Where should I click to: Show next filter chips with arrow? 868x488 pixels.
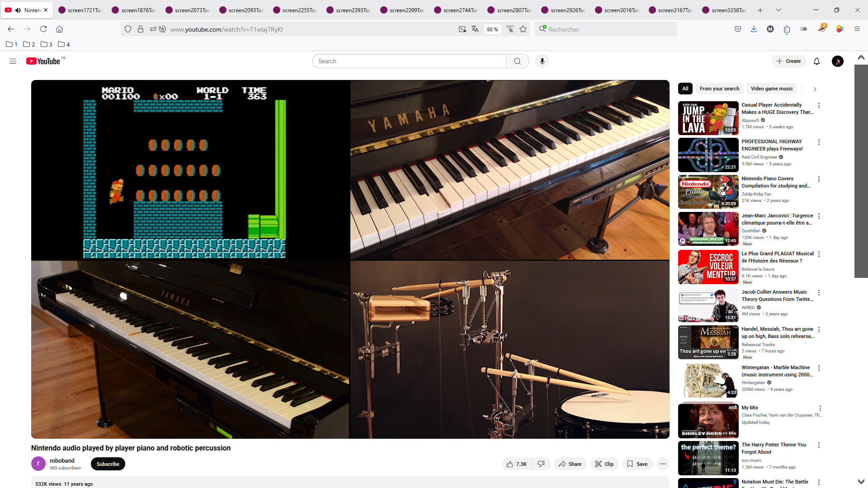tap(815, 89)
